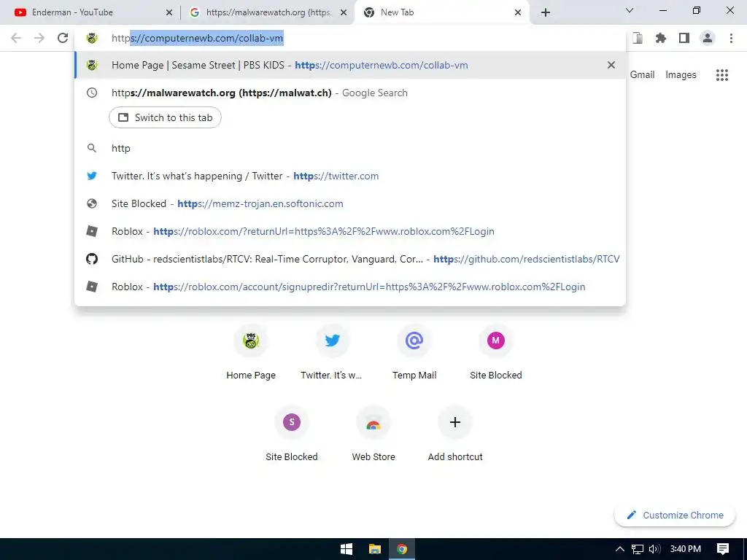Open the Windows Start menu
The height and width of the screenshot is (560, 747).
pos(347,549)
